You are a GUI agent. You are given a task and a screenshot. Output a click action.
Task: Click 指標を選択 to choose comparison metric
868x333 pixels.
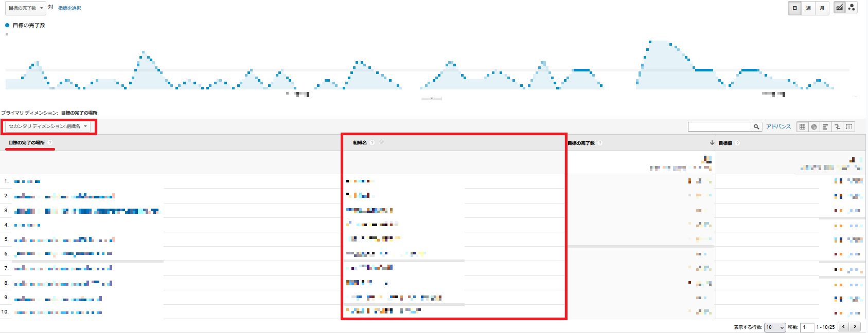coord(69,8)
